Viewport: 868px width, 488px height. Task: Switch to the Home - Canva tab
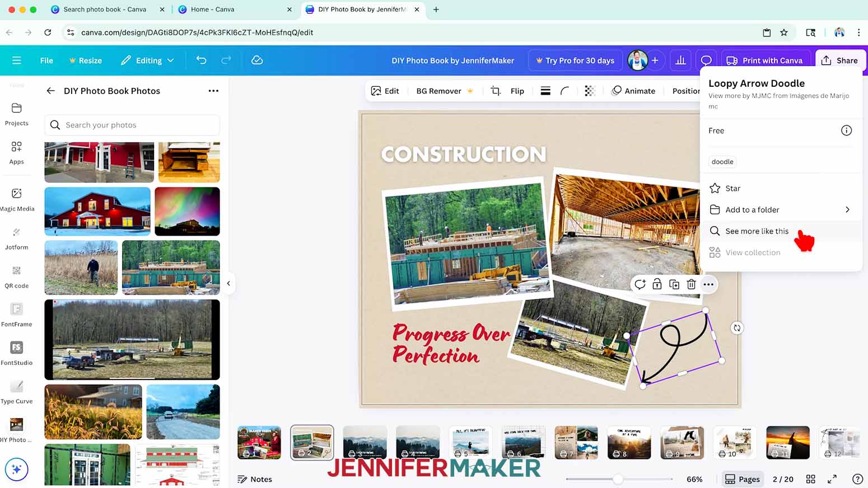pyautogui.click(x=212, y=10)
